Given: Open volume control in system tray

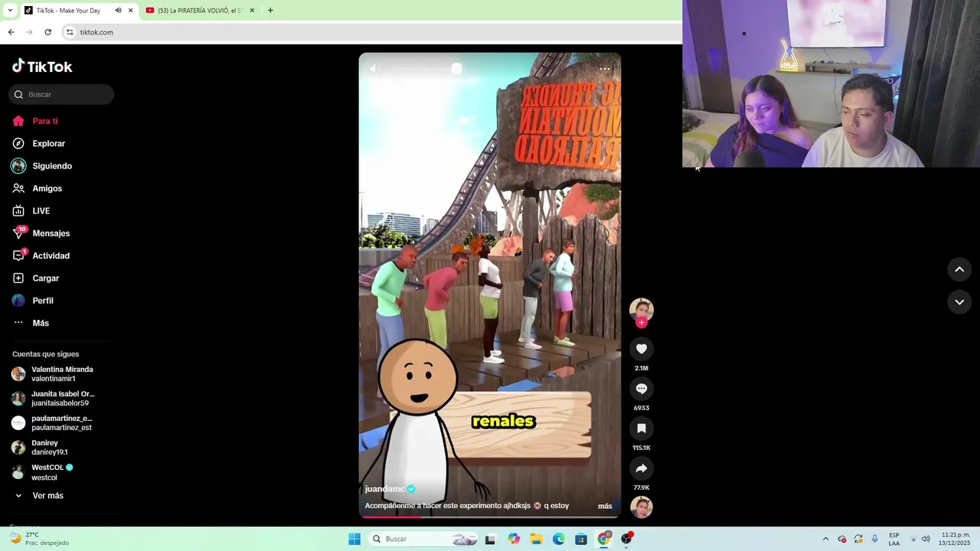Looking at the screenshot, I should pyautogui.click(x=926, y=539).
